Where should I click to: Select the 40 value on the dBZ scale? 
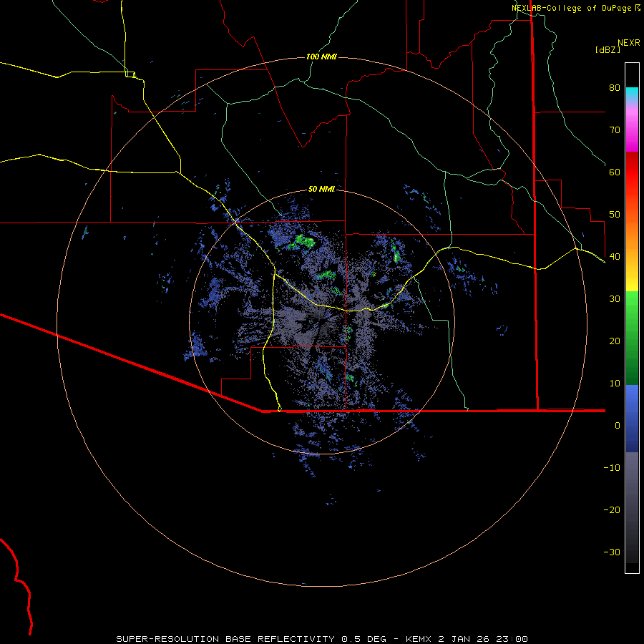pyautogui.click(x=615, y=257)
